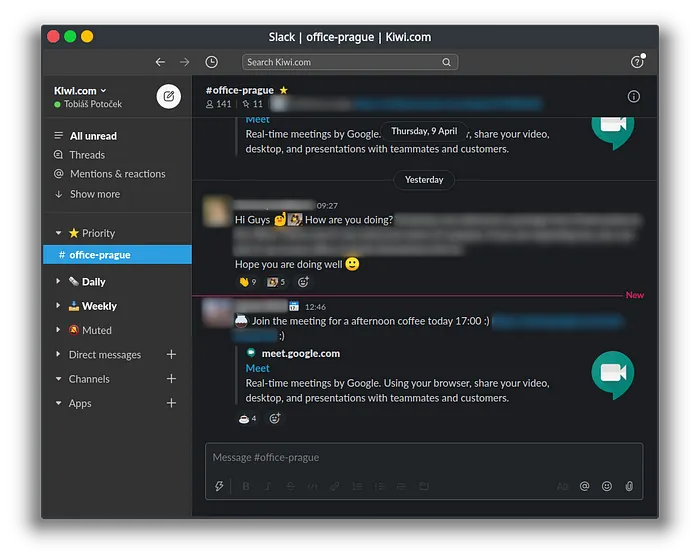Click the Search Kiwi.com field
The image size is (700, 560).
350,62
